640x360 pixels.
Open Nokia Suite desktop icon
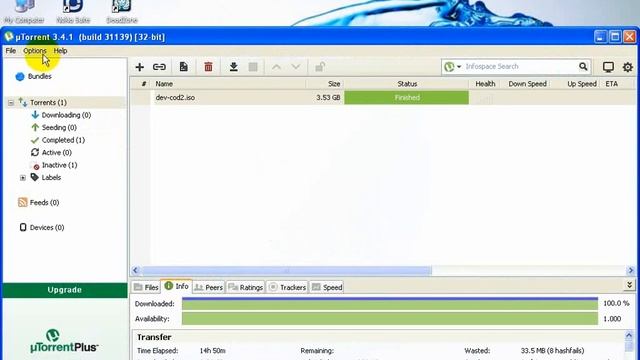[x=73, y=12]
